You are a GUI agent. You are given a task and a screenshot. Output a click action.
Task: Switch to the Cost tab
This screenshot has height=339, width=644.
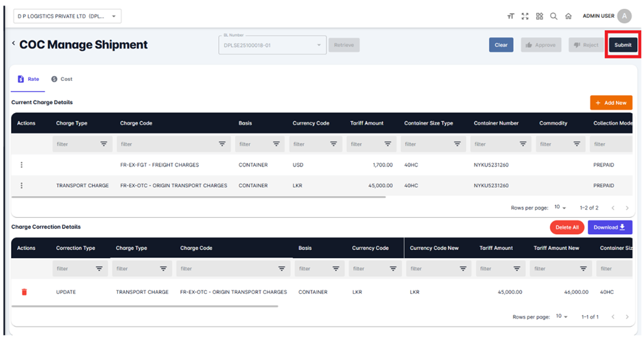click(62, 79)
